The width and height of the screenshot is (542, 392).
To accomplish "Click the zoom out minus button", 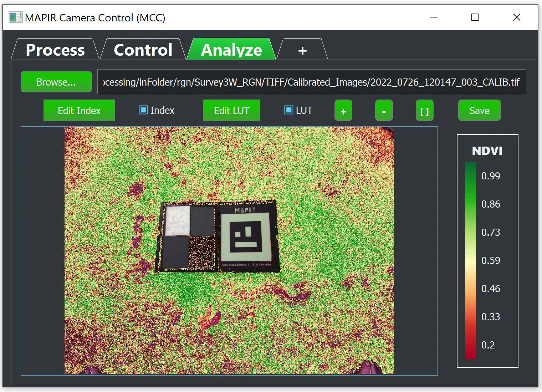I will point(384,111).
